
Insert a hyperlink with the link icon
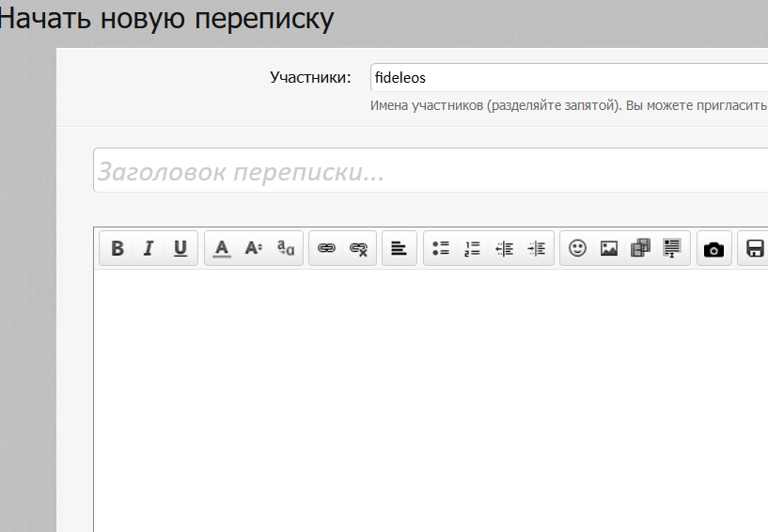coord(326,248)
